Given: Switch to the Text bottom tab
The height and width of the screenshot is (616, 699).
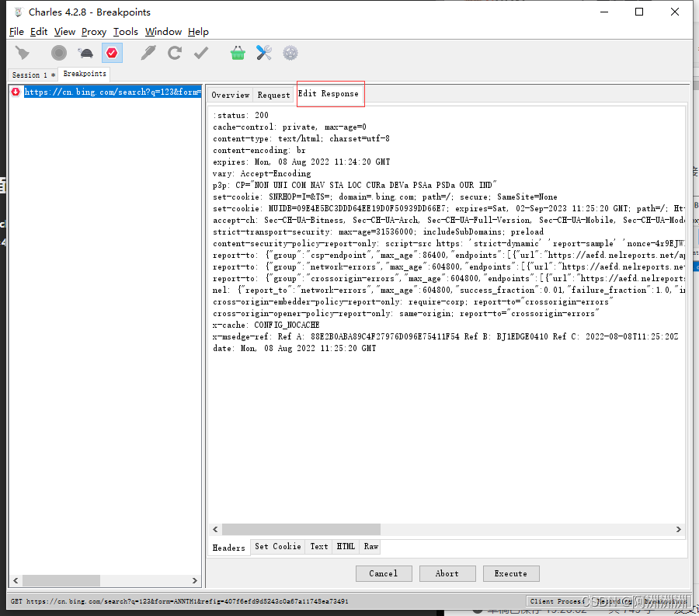Looking at the screenshot, I should click(x=319, y=546).
